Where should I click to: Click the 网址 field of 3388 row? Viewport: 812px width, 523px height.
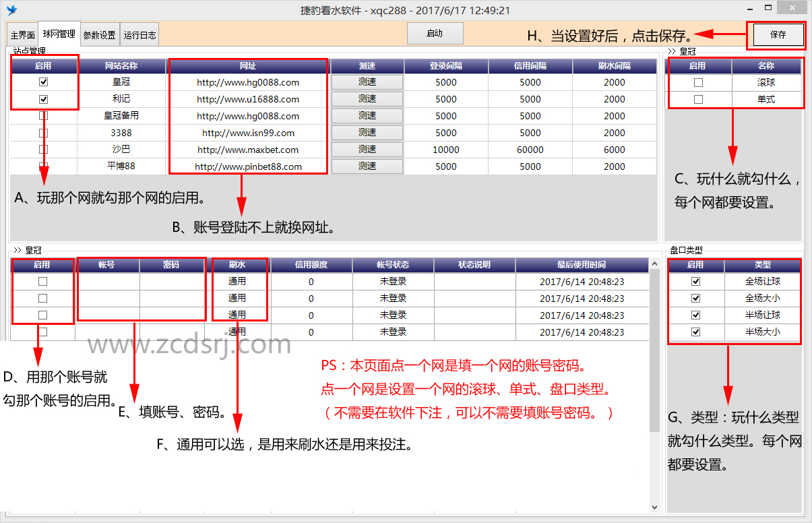point(248,133)
